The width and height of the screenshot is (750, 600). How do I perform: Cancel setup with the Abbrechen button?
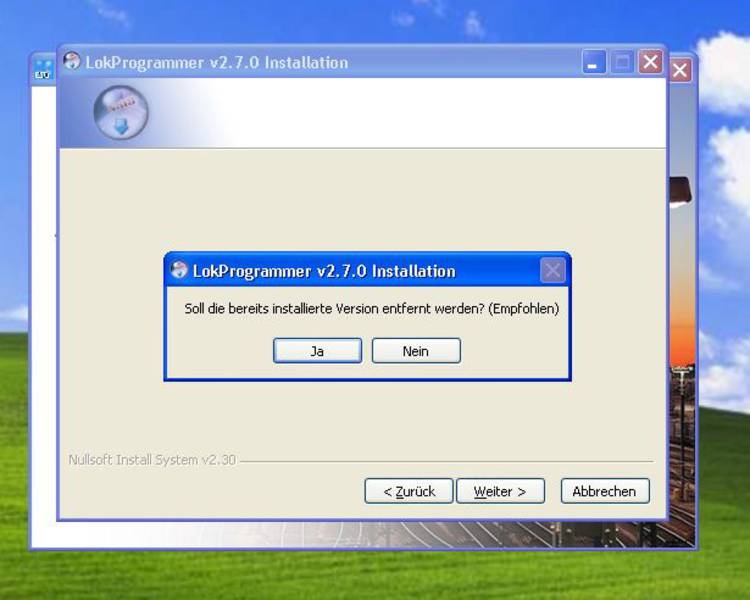point(605,491)
